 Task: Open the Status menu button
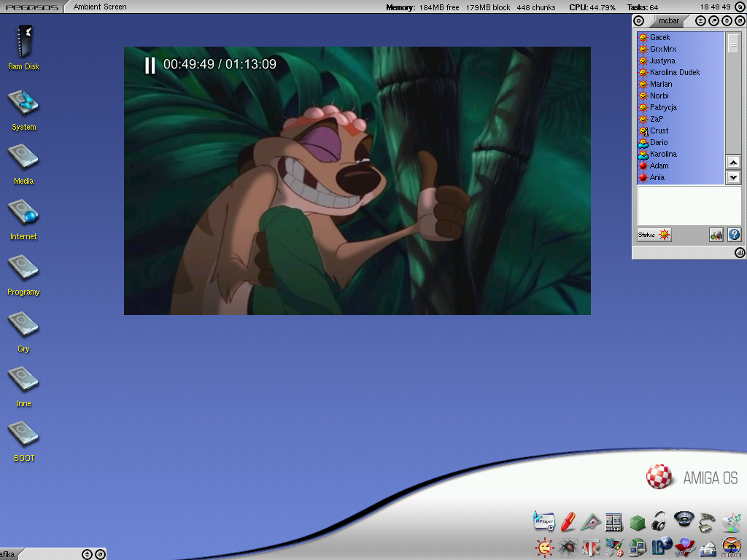[654, 235]
